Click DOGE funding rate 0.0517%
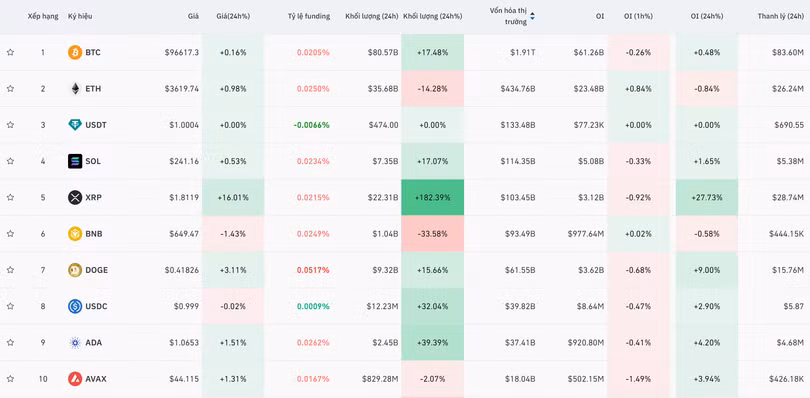 [313, 270]
